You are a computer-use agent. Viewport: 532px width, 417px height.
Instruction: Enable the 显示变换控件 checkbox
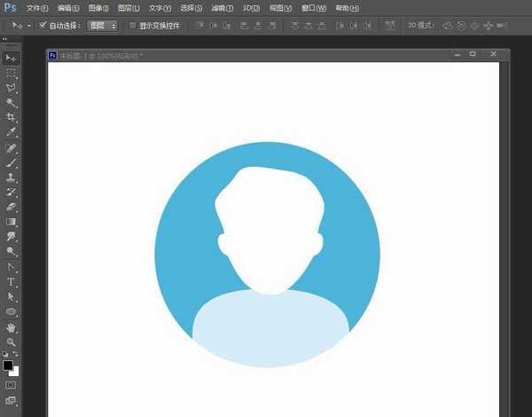tap(132, 26)
